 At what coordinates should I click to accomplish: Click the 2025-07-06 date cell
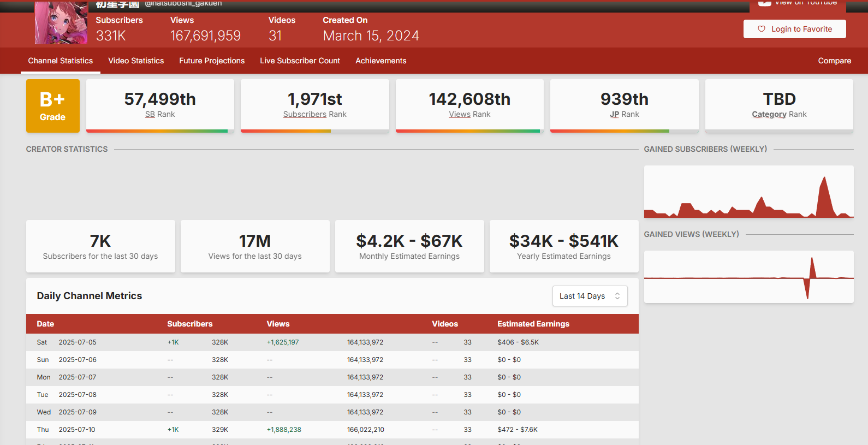coord(78,360)
